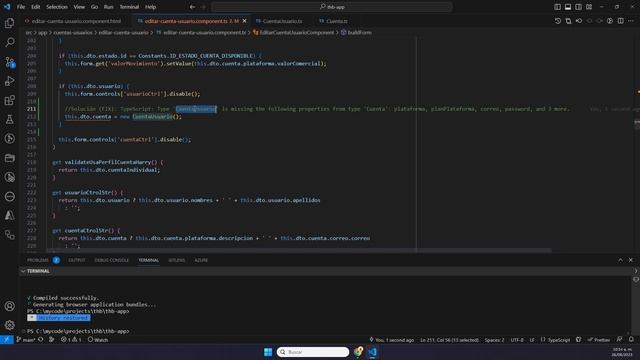
Task: Open the Extensions view
Action: [x=9, y=100]
